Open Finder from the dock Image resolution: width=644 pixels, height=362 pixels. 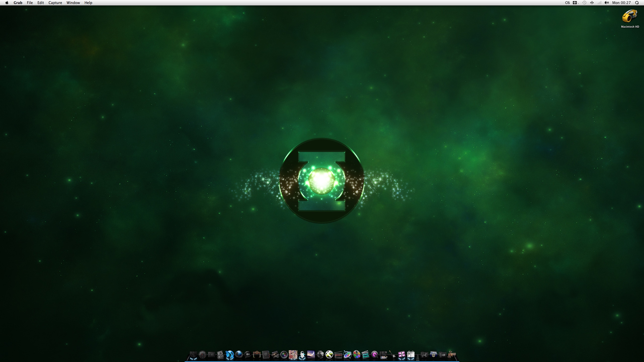(x=193, y=355)
